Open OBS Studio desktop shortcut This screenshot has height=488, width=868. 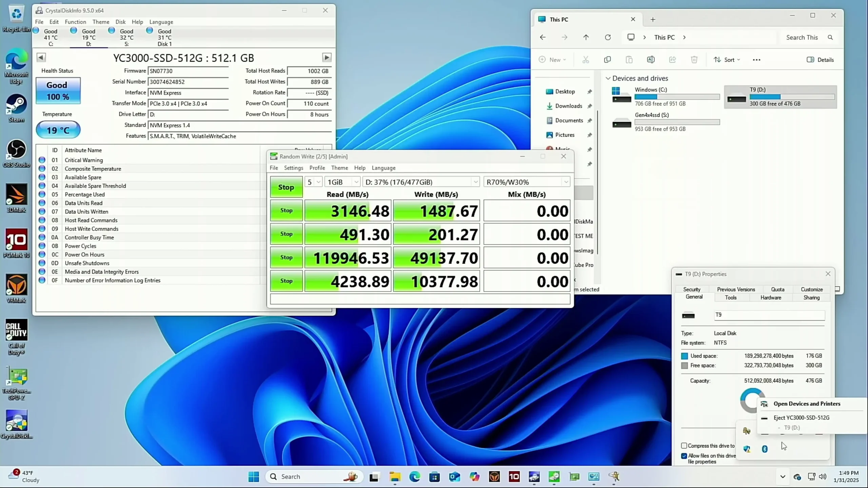pyautogui.click(x=16, y=154)
